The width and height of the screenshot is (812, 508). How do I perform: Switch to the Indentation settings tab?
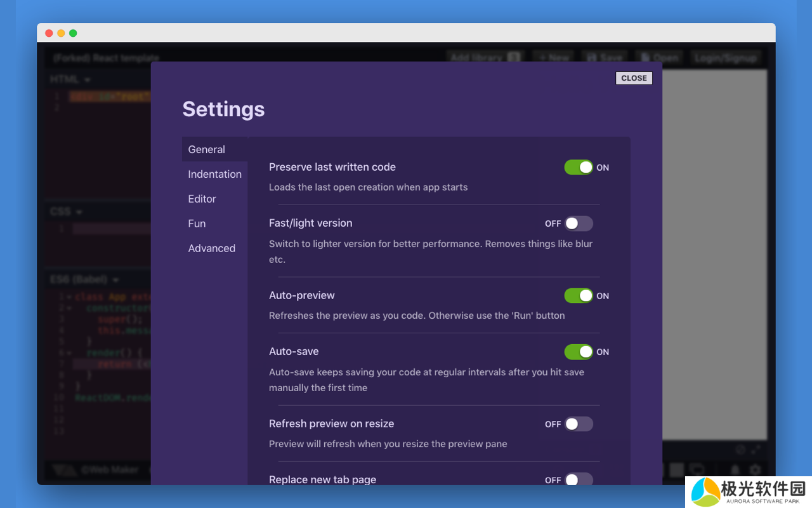[214, 174]
